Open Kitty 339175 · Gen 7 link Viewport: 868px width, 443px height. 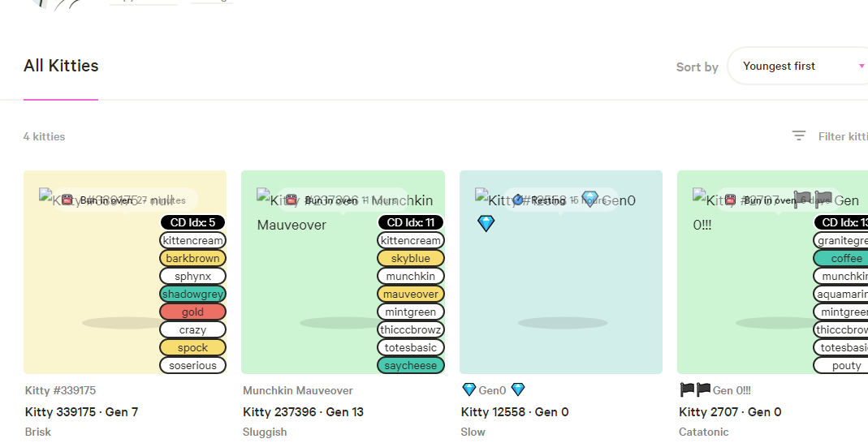(x=81, y=412)
